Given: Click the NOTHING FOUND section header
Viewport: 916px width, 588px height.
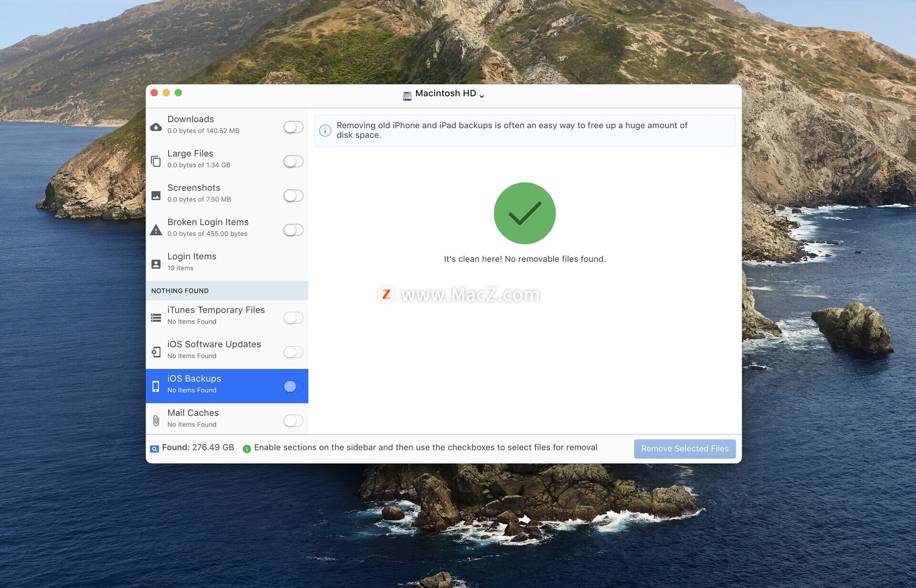Looking at the screenshot, I should (180, 291).
